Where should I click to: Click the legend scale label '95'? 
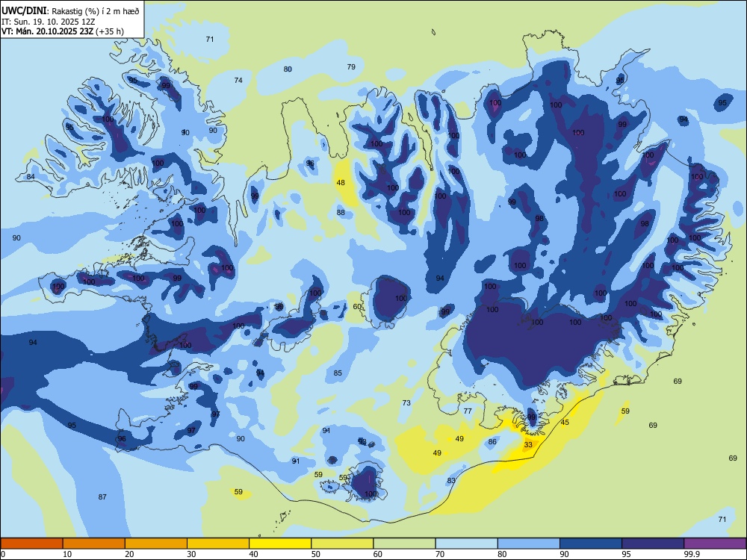(626, 554)
